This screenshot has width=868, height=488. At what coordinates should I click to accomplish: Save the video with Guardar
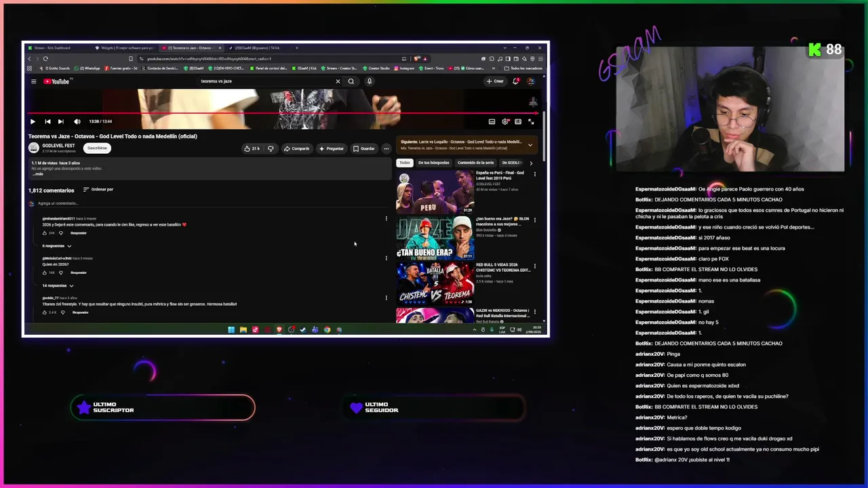[x=364, y=148]
